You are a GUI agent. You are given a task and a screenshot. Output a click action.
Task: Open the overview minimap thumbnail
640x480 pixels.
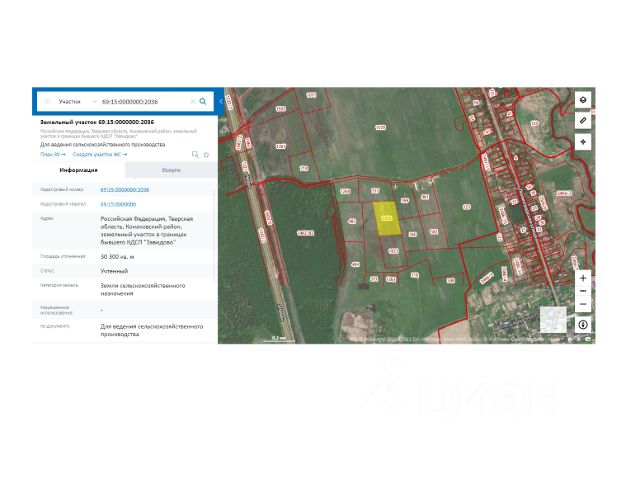(x=553, y=320)
